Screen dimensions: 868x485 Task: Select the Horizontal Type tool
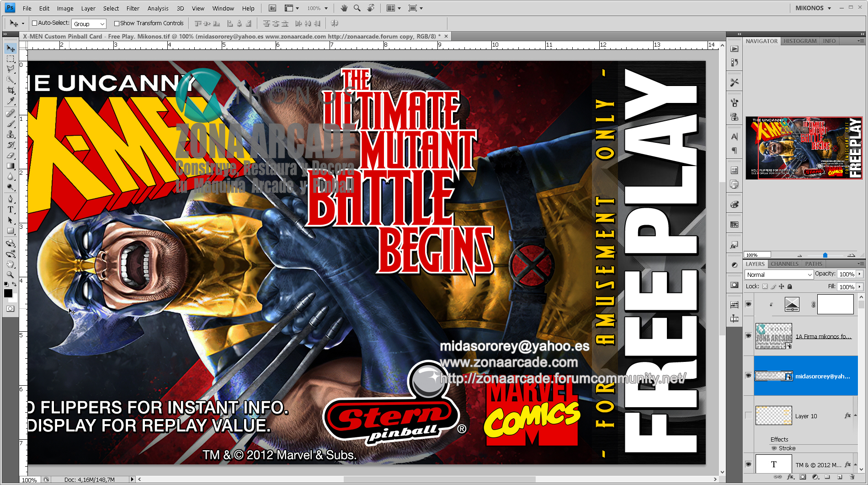[11, 210]
